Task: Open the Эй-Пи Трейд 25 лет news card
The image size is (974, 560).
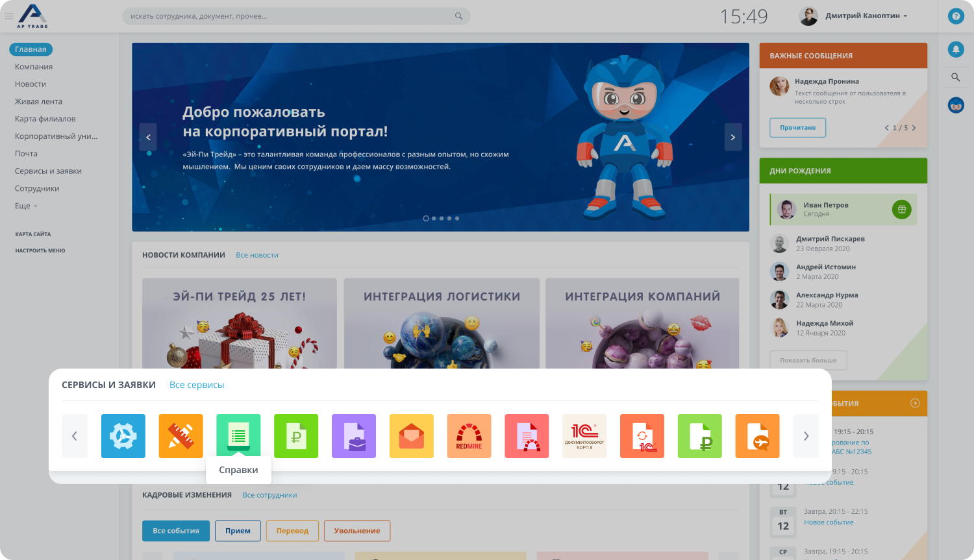Action: (x=240, y=324)
